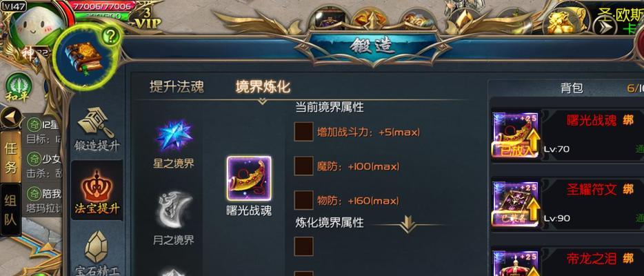Check the 增加战斗力 +5 attribute box

(304, 132)
